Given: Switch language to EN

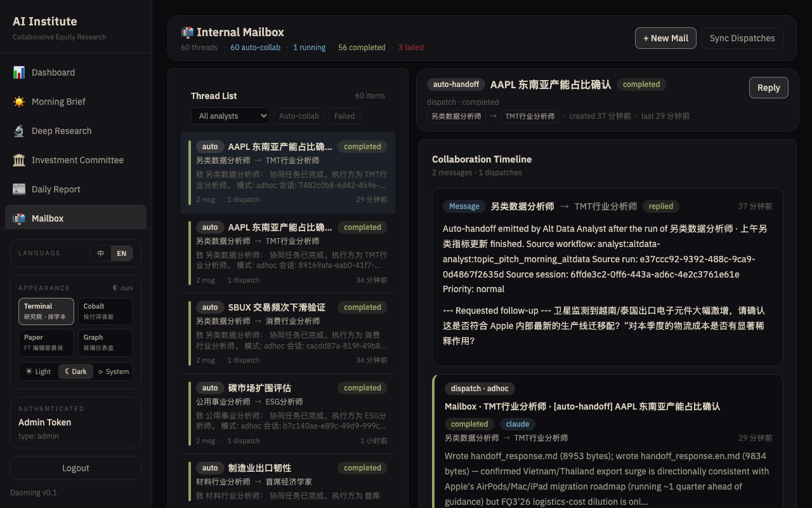Looking at the screenshot, I should pyautogui.click(x=121, y=253).
